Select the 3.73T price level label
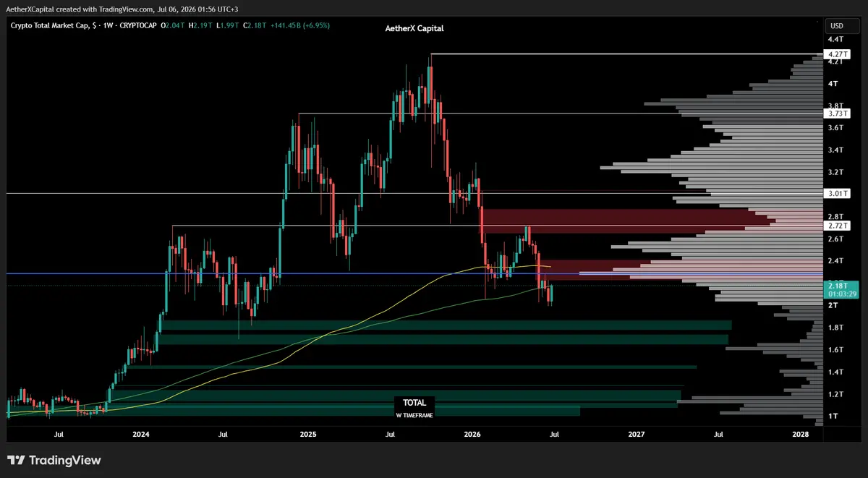The width and height of the screenshot is (868, 478). point(836,114)
